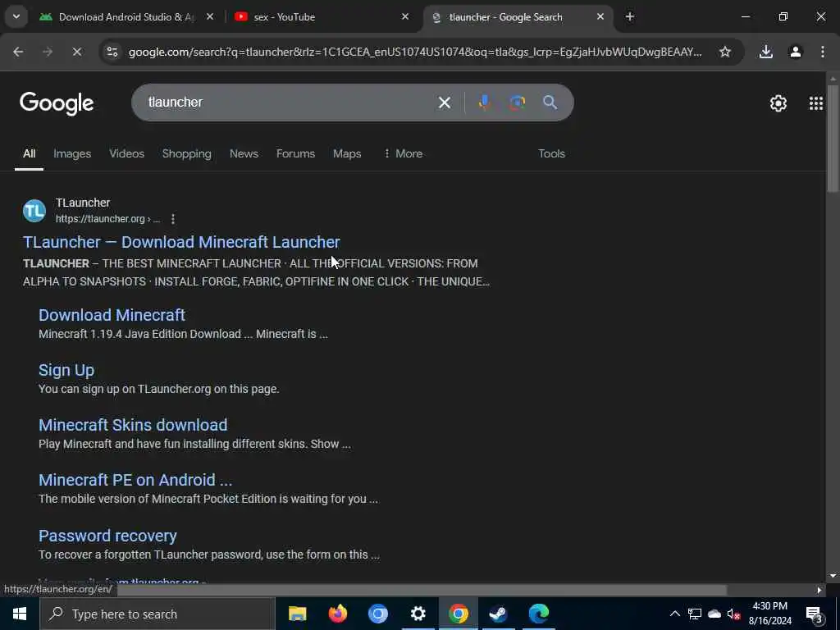
Task: Open three-dot menu beside tlauncher.org result
Action: click(172, 219)
